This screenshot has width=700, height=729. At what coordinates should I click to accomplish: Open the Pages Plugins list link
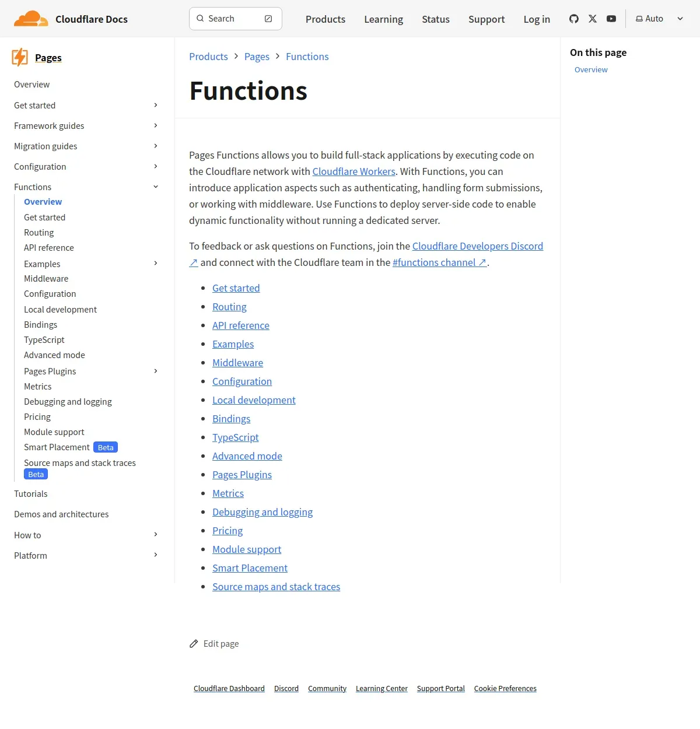pyautogui.click(x=242, y=475)
